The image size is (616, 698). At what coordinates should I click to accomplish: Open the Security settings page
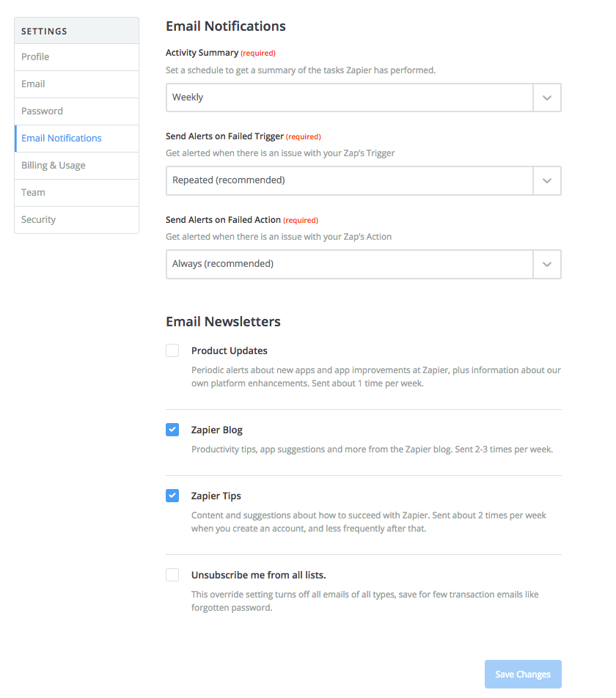(x=76, y=220)
